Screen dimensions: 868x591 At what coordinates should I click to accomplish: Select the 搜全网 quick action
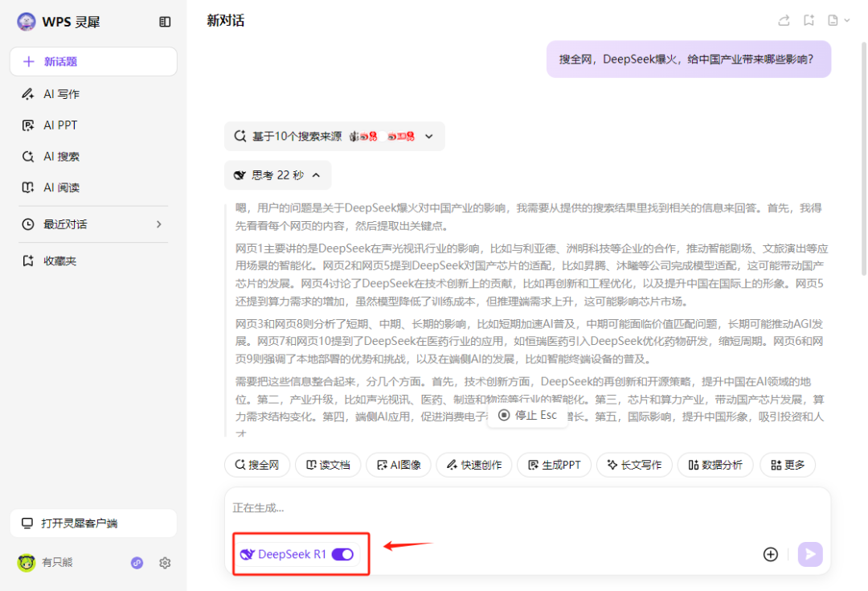pos(257,465)
